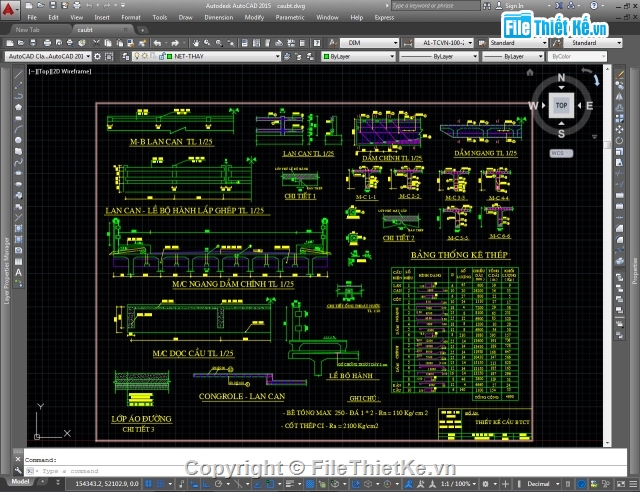640x492 pixels.
Task: Open the Dimension menu
Action: 219,18
